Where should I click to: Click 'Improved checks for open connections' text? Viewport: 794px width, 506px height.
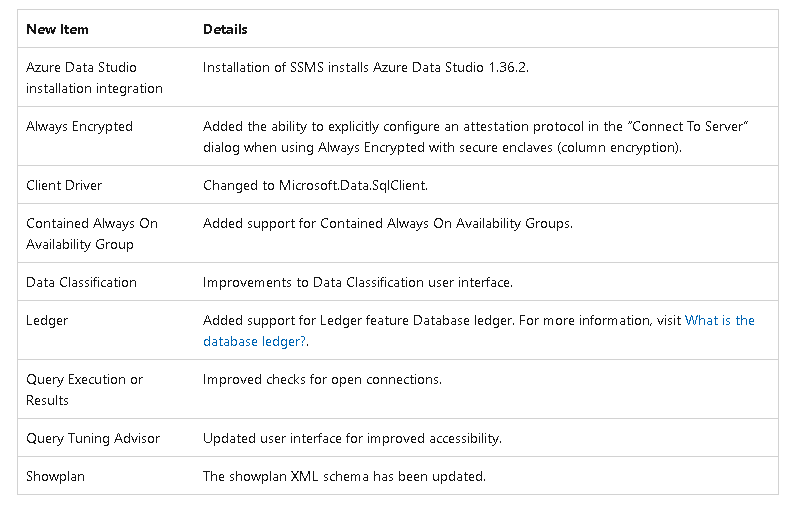tap(322, 379)
